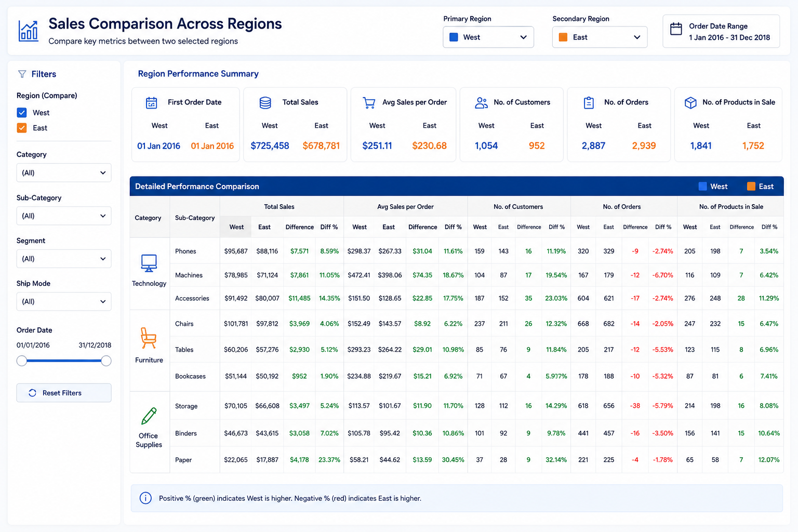Click the sales chart logo icon

click(28, 31)
